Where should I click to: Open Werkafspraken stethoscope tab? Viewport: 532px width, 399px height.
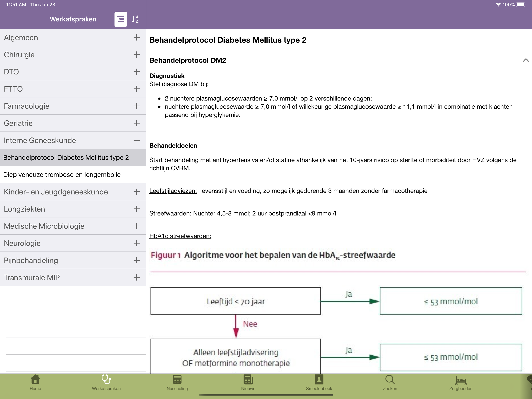point(106,383)
